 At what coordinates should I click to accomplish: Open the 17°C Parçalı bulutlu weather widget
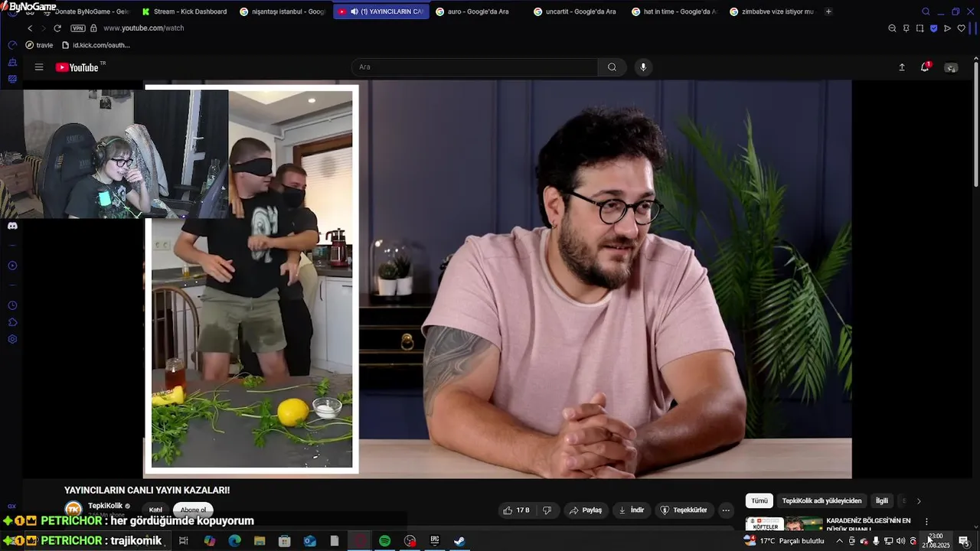click(784, 541)
